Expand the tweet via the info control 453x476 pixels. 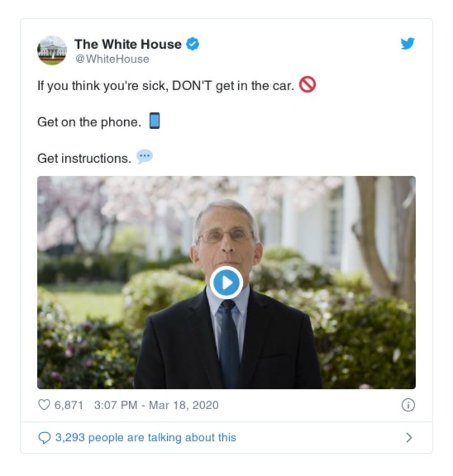point(409,404)
